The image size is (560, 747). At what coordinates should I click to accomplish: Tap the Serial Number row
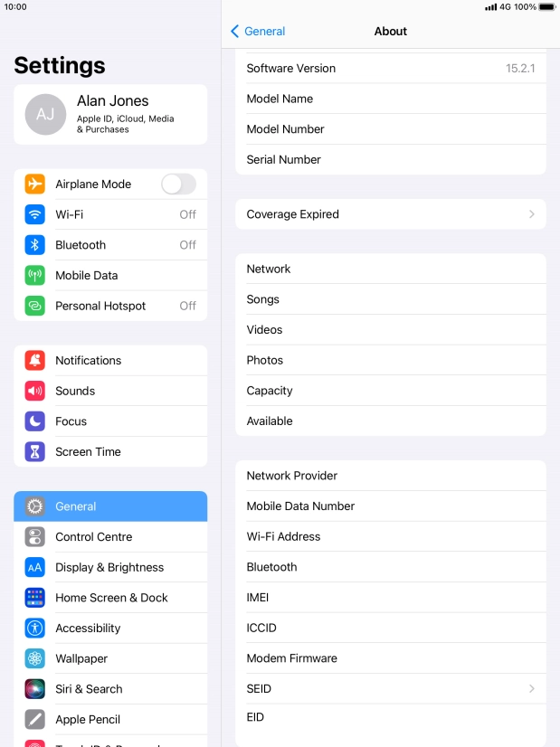(x=391, y=159)
